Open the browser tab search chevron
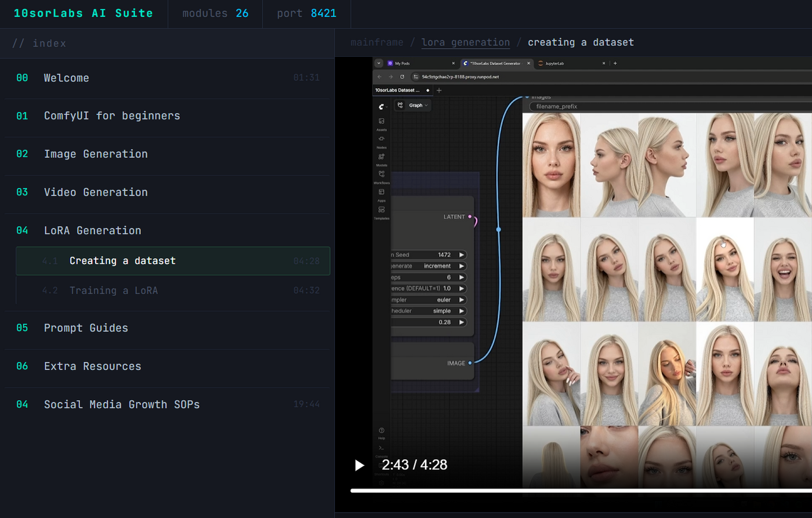812x518 pixels. (x=379, y=63)
